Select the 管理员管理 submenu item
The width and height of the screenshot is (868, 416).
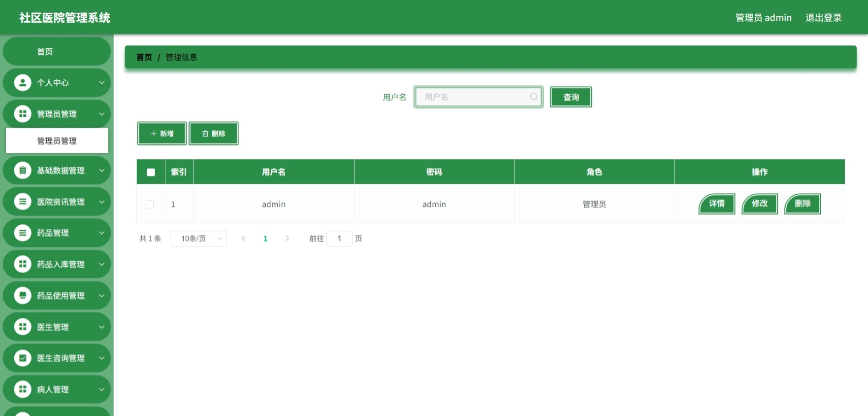pyautogui.click(x=57, y=141)
